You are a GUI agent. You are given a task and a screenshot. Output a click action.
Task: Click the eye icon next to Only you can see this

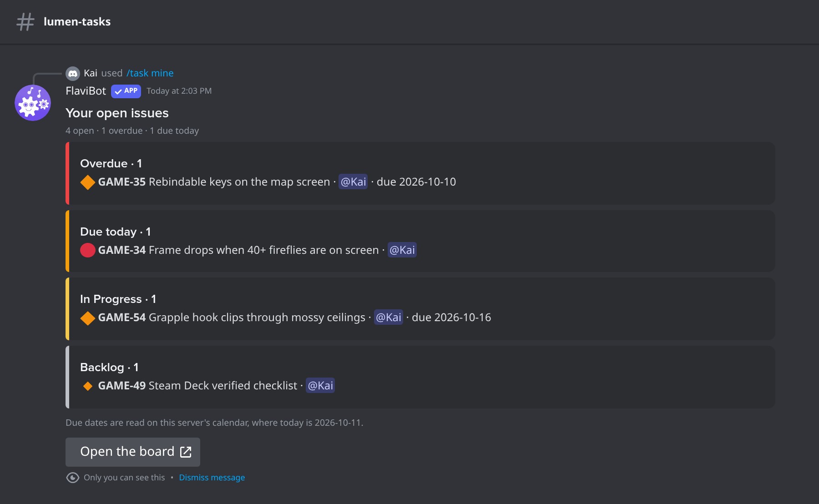tap(73, 478)
